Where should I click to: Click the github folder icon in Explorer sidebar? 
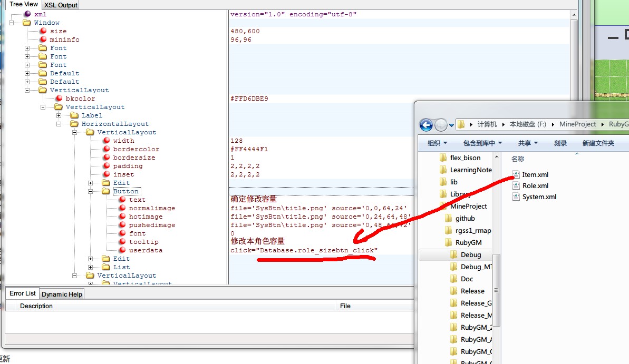click(449, 219)
